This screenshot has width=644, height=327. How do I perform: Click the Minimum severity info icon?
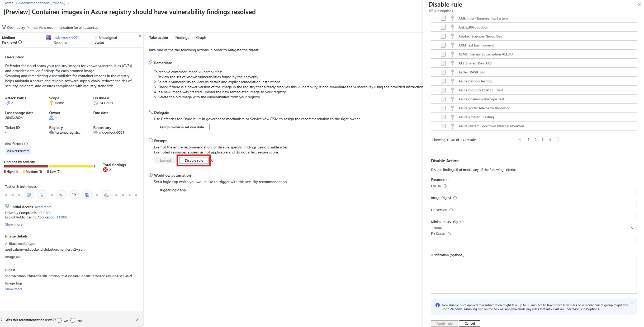[462, 222]
